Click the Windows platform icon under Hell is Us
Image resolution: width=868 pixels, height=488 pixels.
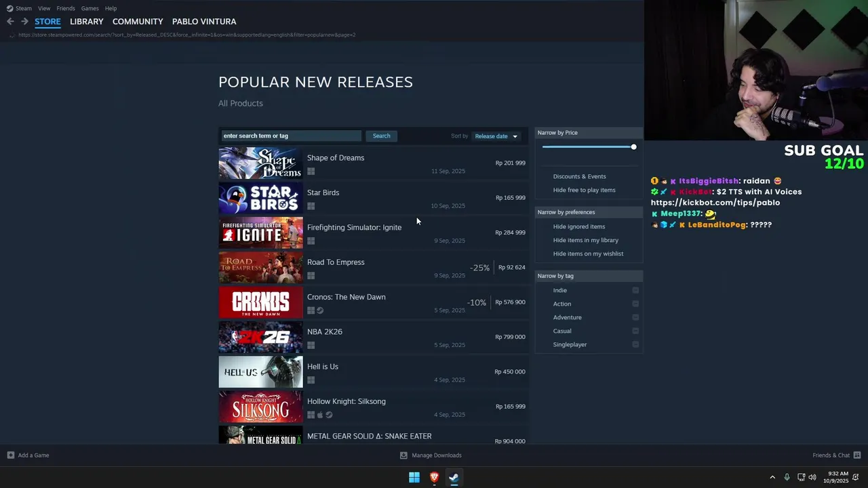click(x=311, y=380)
